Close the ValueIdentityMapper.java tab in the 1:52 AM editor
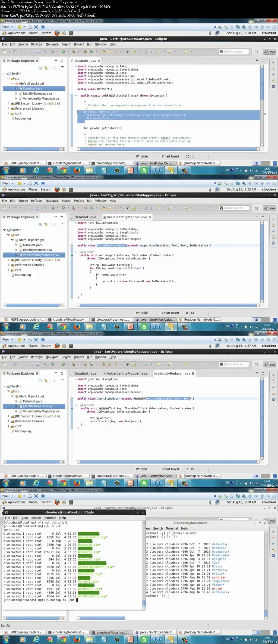 pos(150,217)
